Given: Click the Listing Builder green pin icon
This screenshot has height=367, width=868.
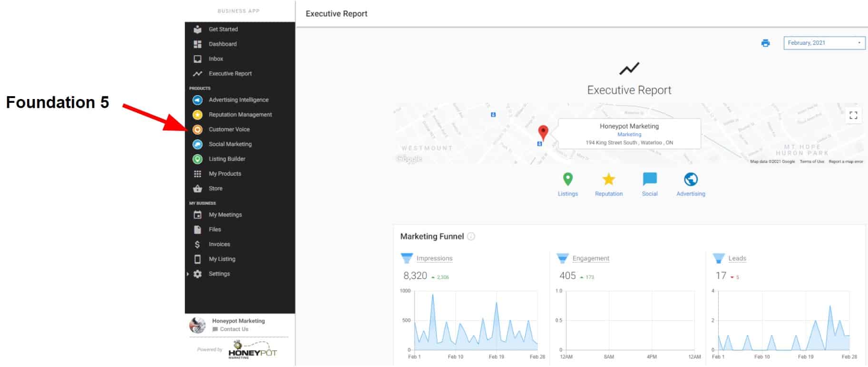Looking at the screenshot, I should pos(197,159).
